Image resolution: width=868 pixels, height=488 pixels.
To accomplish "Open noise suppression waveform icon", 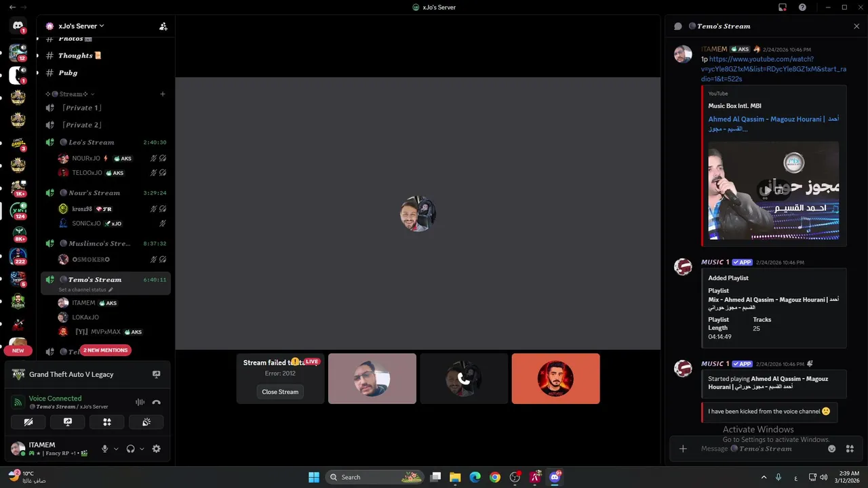I will pos(140,402).
